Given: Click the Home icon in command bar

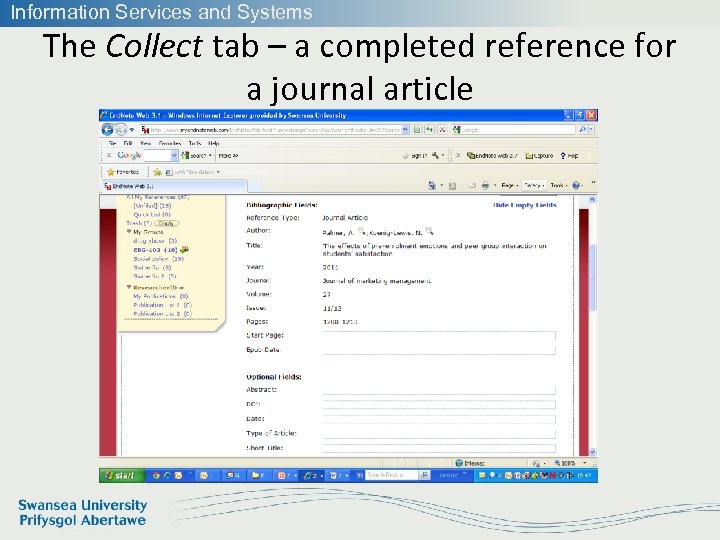Looking at the screenshot, I should pos(432,186).
